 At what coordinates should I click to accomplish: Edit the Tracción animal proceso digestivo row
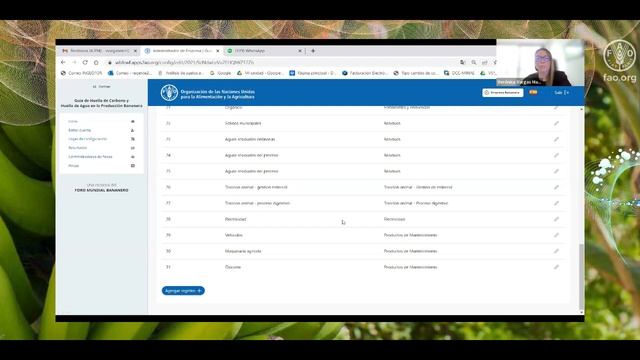click(556, 203)
